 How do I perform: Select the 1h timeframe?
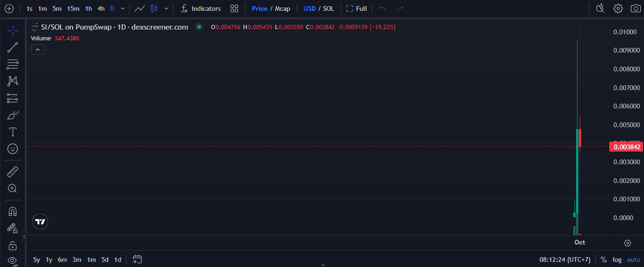click(x=88, y=8)
